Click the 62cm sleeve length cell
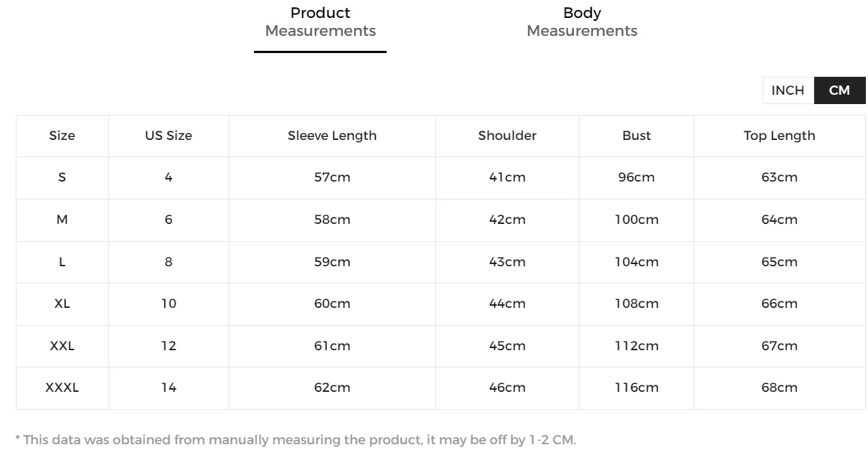 pyautogui.click(x=332, y=388)
